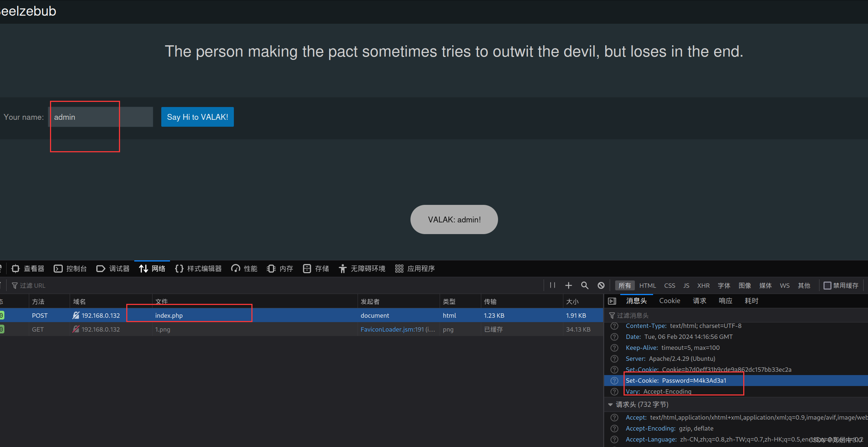Collapse the request headers (请求头) section

[x=610, y=405]
